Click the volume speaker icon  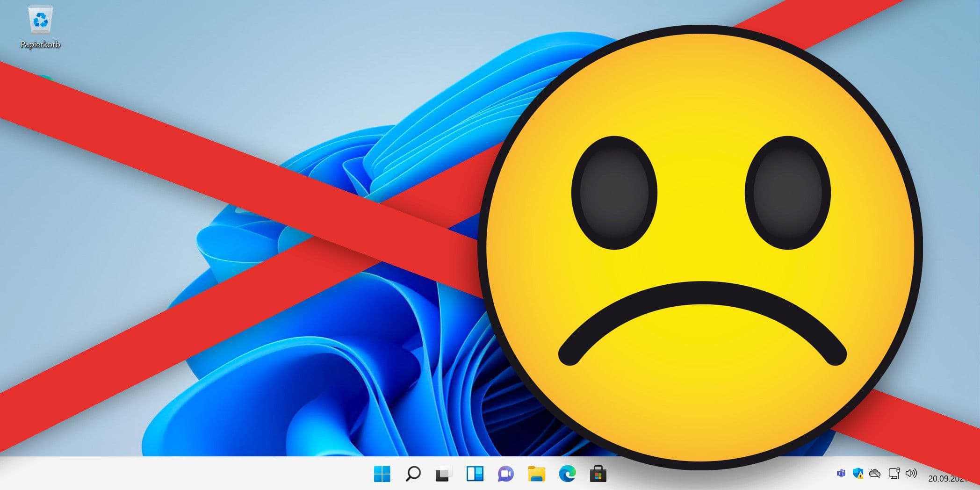coord(911,474)
